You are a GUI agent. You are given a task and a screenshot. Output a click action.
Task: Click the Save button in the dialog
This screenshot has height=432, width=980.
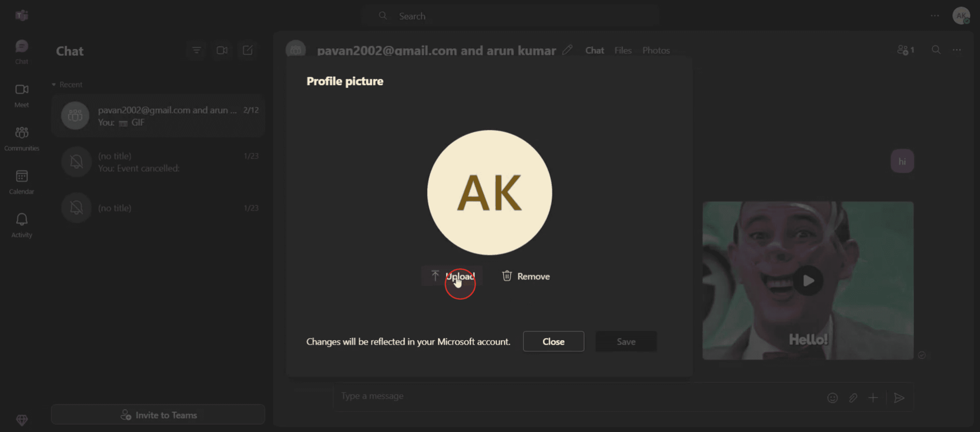[626, 341]
